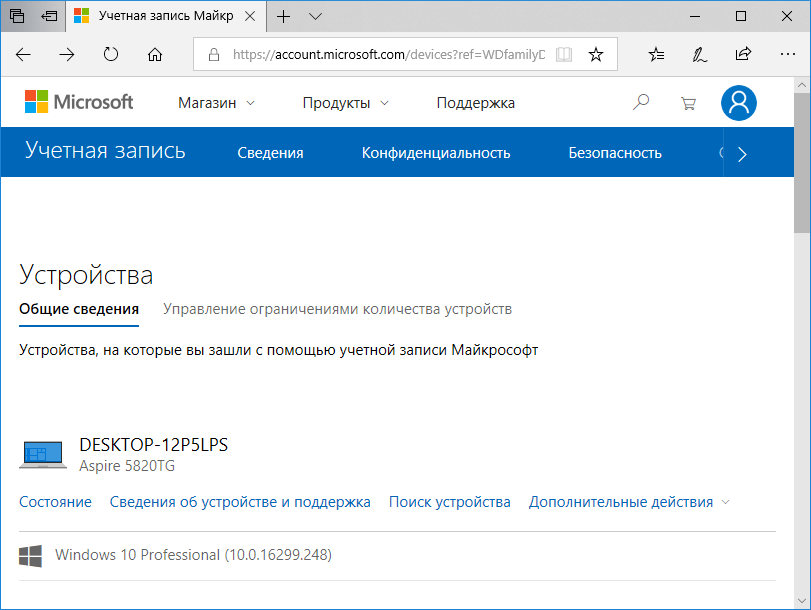Open the Favorites hub icon
Screen dimensions: 811x610
click(656, 54)
